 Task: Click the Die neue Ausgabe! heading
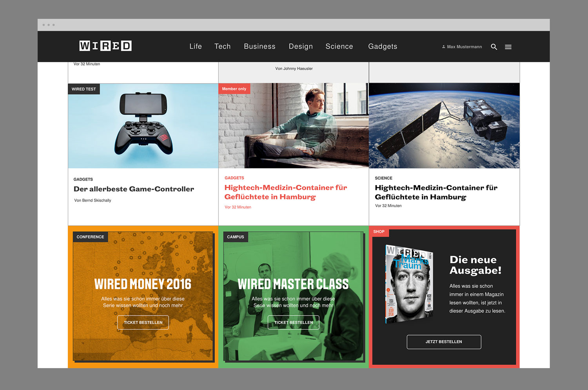(475, 265)
